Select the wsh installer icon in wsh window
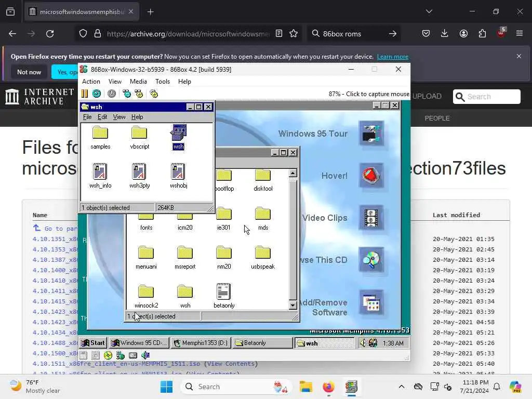532x399 pixels. [x=179, y=137]
